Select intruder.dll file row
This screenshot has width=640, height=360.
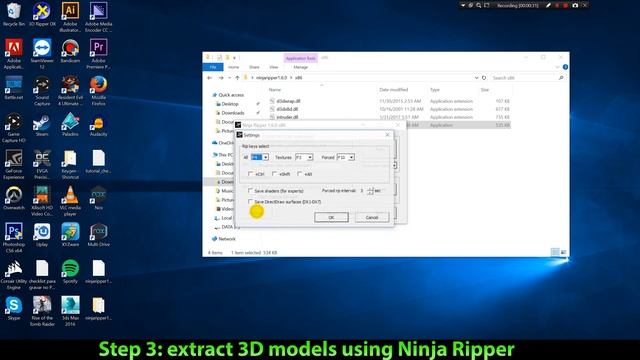390,117
